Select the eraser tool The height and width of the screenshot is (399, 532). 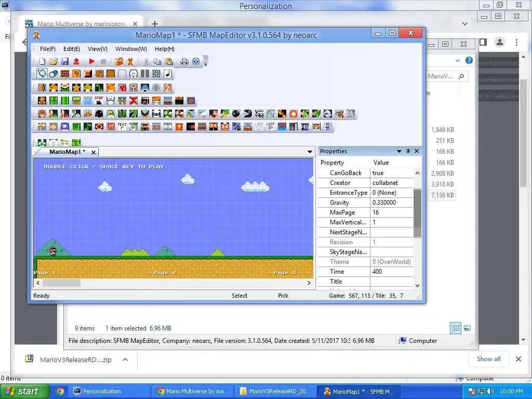click(x=54, y=74)
